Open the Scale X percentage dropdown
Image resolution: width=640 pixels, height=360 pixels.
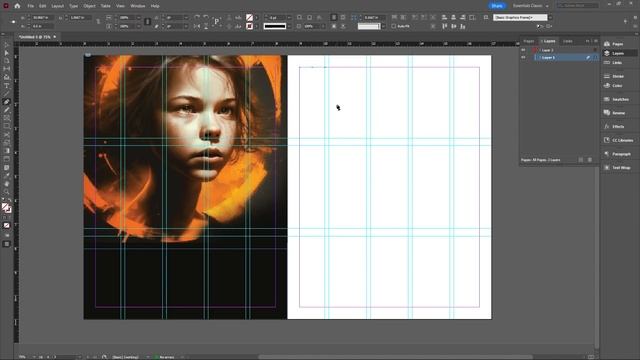point(138,18)
